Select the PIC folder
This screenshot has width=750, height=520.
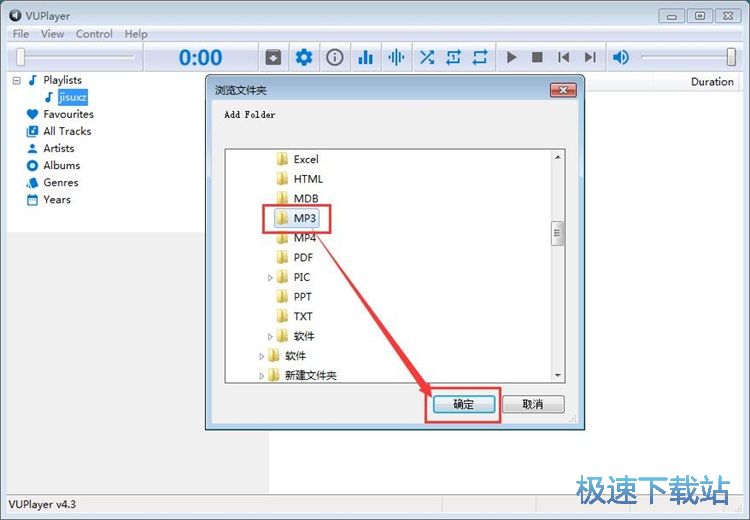click(x=302, y=277)
